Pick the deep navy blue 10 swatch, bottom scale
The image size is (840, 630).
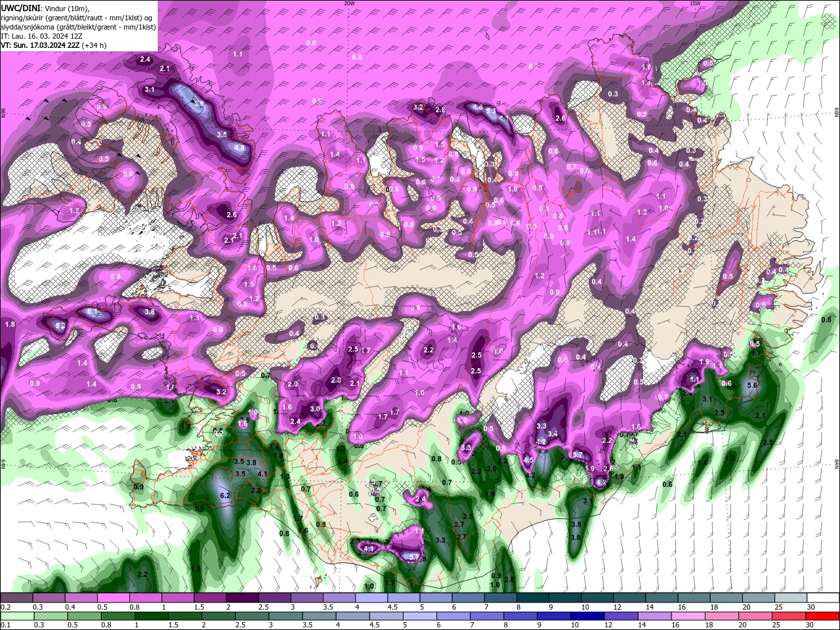point(589,616)
